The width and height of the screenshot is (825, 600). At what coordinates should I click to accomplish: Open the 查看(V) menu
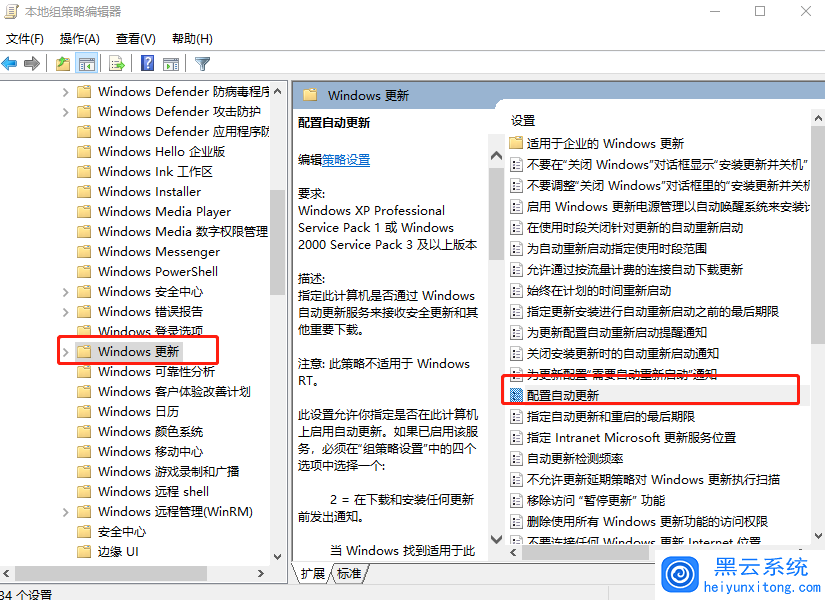tap(136, 38)
